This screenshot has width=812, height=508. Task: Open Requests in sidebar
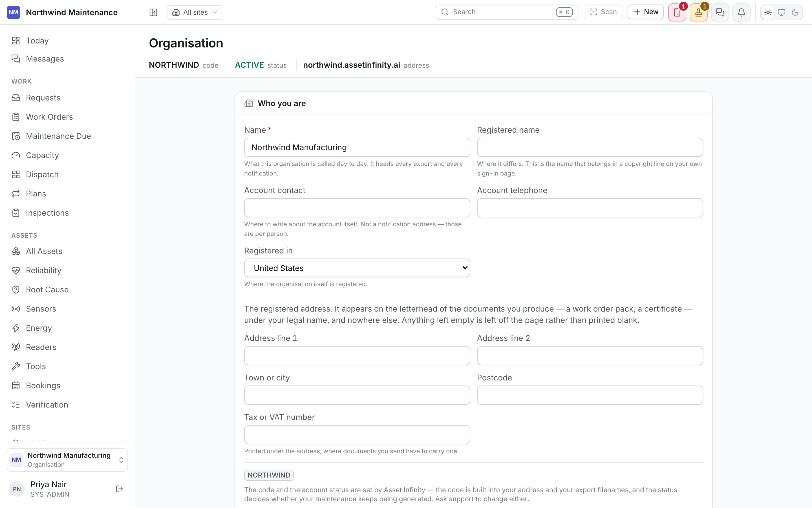[x=67, y=98]
